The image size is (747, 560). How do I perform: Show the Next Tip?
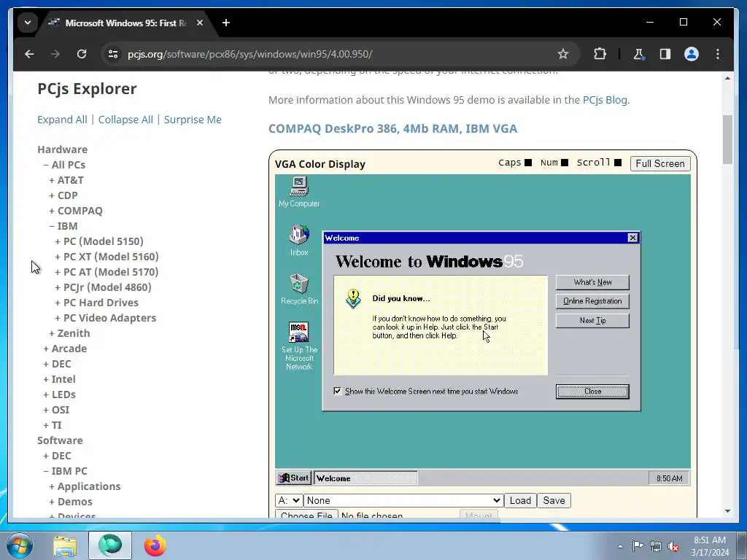click(x=592, y=321)
